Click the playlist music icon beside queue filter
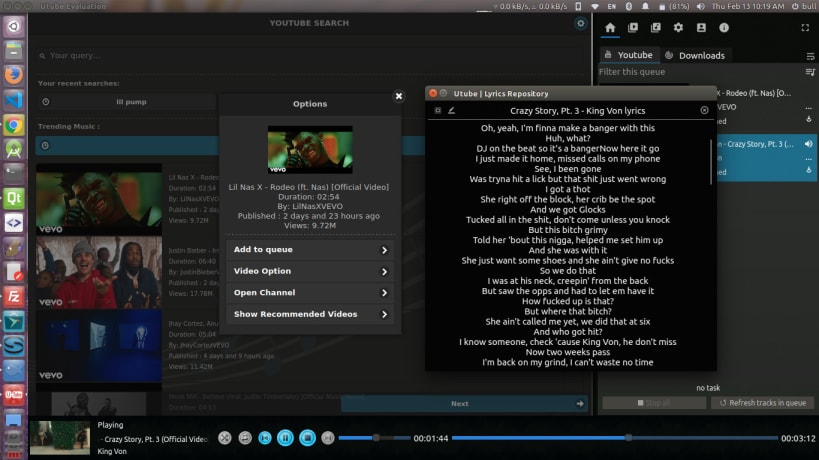The image size is (819, 460). click(x=810, y=72)
